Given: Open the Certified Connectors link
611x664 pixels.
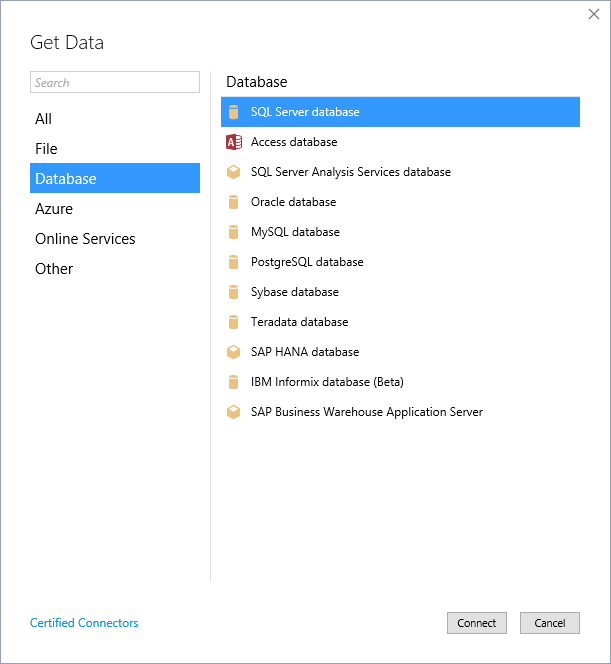Looking at the screenshot, I should tap(84, 623).
